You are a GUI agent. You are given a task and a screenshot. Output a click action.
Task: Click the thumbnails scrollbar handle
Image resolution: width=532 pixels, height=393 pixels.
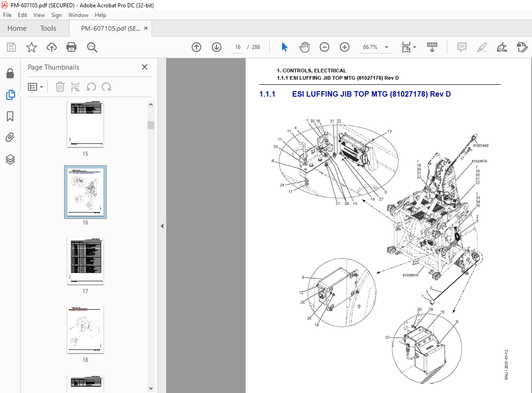pos(151,125)
